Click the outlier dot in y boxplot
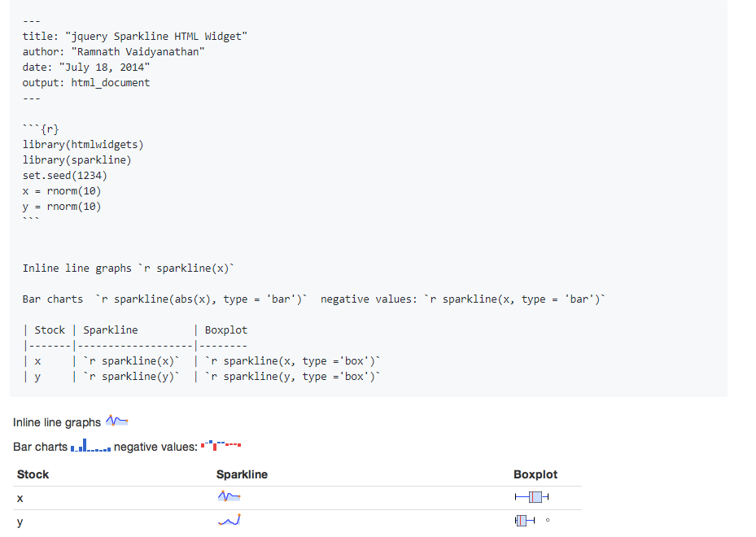This screenshot has width=756, height=537. [x=548, y=520]
